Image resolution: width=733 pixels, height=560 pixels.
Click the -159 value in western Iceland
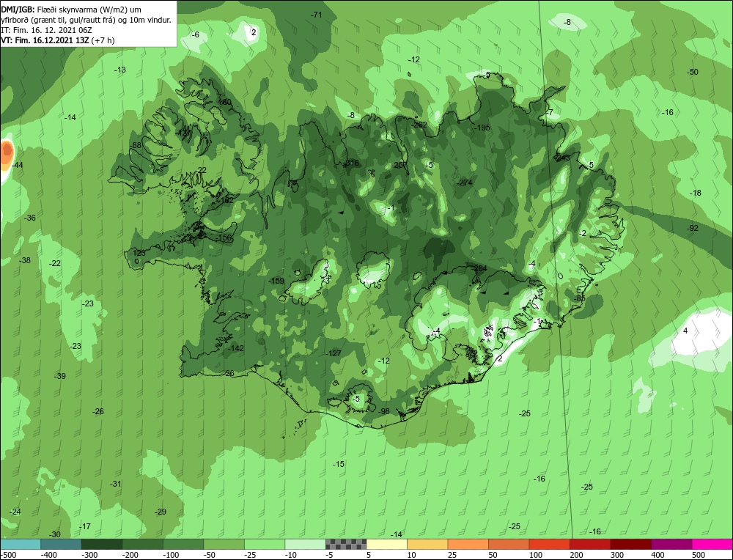[276, 281]
